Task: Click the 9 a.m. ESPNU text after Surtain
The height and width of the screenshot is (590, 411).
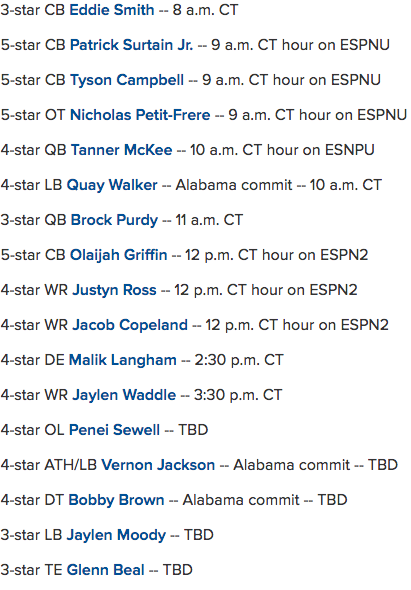Action: pyautogui.click(x=300, y=45)
